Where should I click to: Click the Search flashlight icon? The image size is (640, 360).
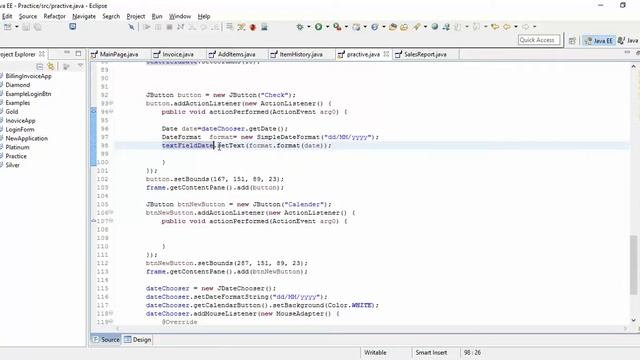417,27
